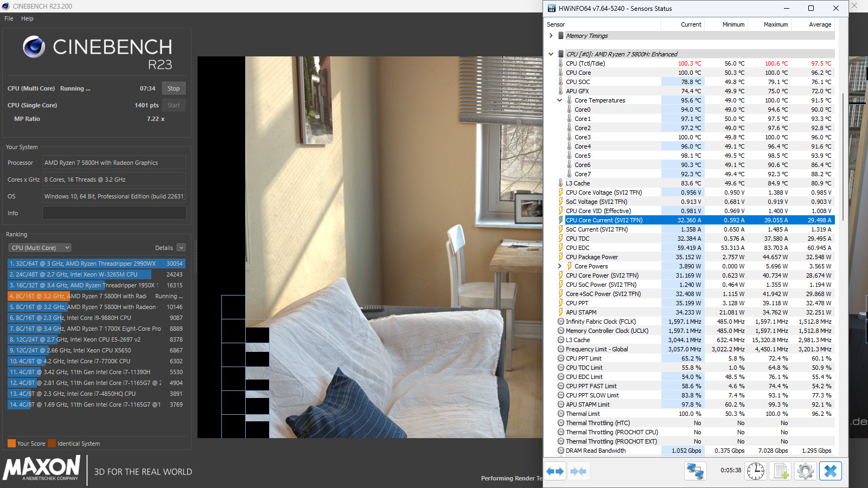Viewport: 868px width, 488px height.
Task: Click the Core3 thermometer icon
Action: tap(569, 137)
